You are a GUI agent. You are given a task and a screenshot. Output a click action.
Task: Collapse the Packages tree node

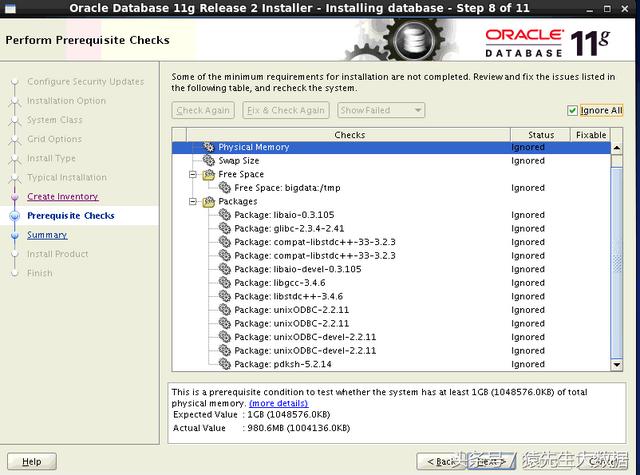pyautogui.click(x=193, y=201)
